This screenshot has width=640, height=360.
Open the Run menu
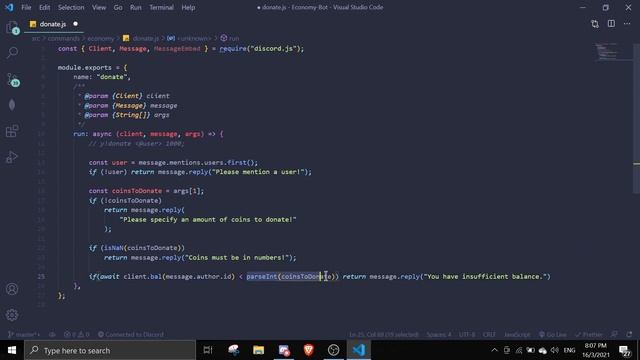[x=136, y=7]
